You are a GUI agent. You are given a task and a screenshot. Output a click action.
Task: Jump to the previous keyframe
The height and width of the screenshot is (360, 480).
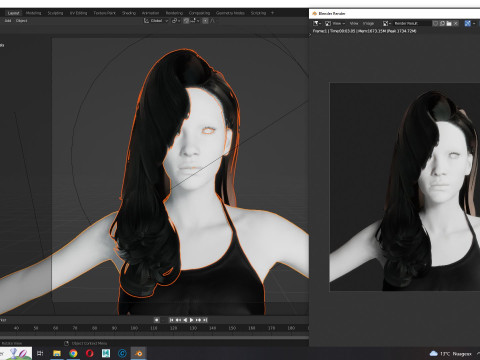pyautogui.click(x=178, y=320)
